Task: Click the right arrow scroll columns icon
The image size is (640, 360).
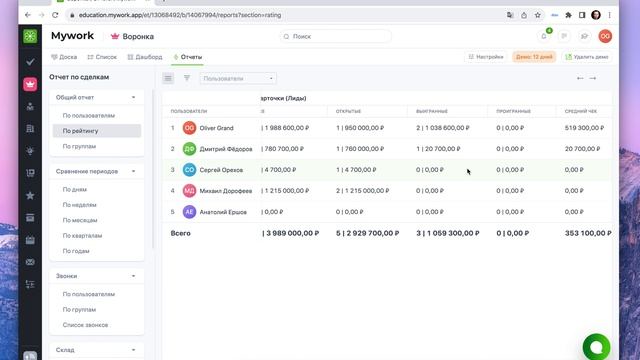Action: 593,78
